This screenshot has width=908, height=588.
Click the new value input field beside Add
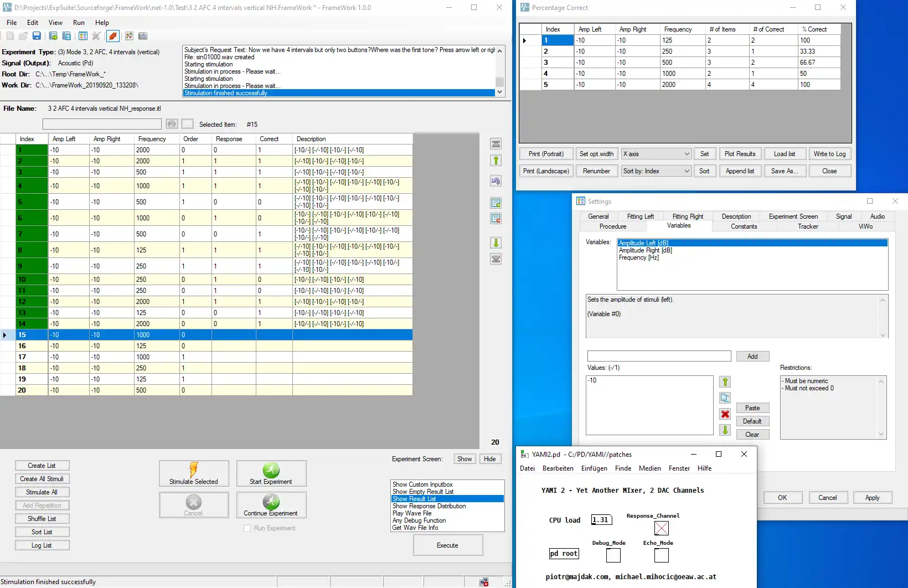coord(659,357)
